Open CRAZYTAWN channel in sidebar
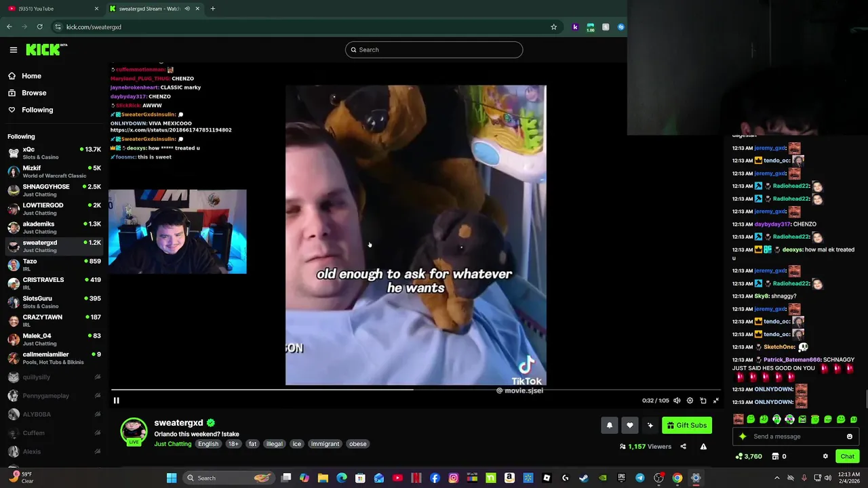 pyautogui.click(x=53, y=321)
